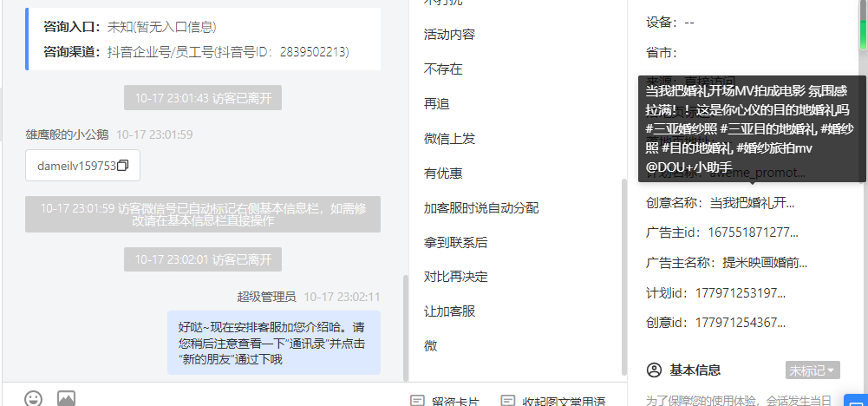Screen dimensions: 868x406
Task: Open the emoji picker icon
Action: point(34,399)
